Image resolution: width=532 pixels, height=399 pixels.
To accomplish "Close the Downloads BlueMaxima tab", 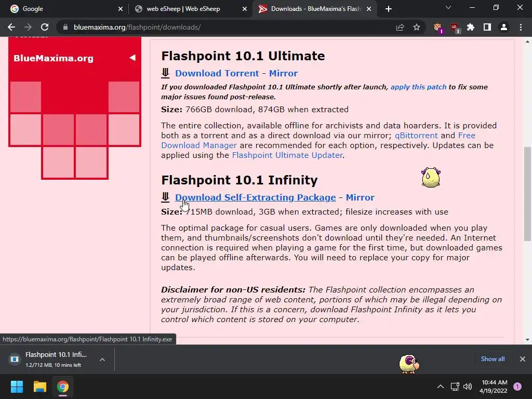I will pyautogui.click(x=369, y=9).
